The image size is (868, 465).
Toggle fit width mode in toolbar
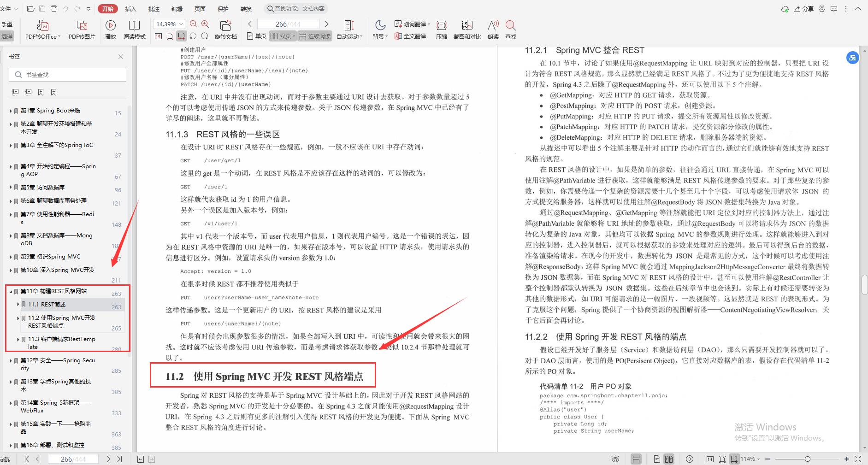coord(182,36)
